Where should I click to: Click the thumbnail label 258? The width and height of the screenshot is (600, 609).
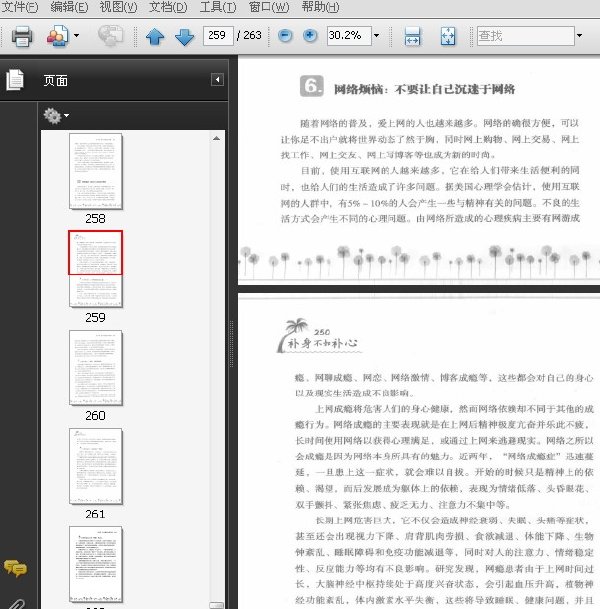pyautogui.click(x=96, y=219)
